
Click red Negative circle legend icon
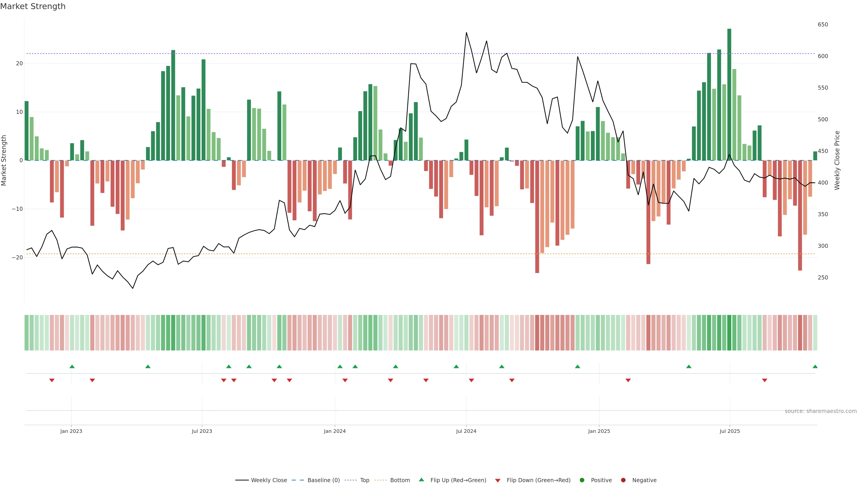[623, 480]
